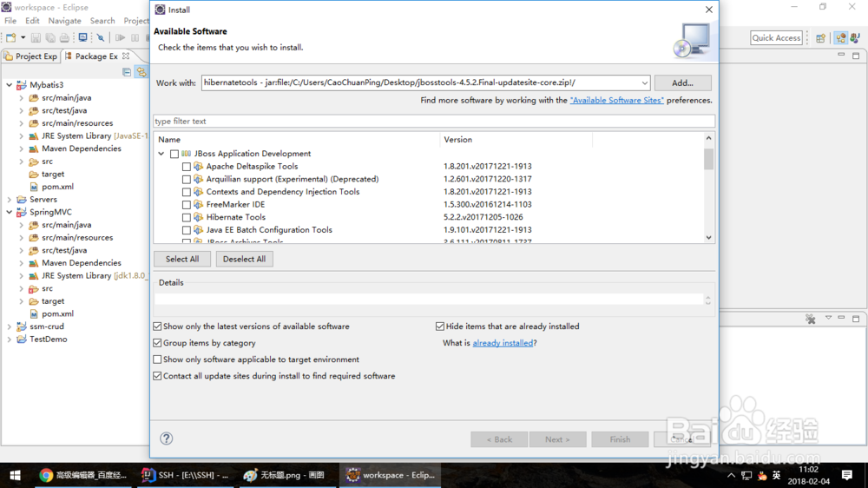Select the Java EE perspective icon
The height and width of the screenshot is (488, 868).
pyautogui.click(x=841, y=37)
